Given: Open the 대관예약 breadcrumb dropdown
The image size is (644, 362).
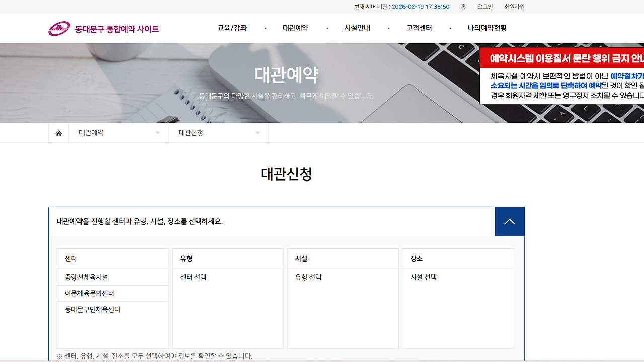Looking at the screenshot, I should 119,133.
